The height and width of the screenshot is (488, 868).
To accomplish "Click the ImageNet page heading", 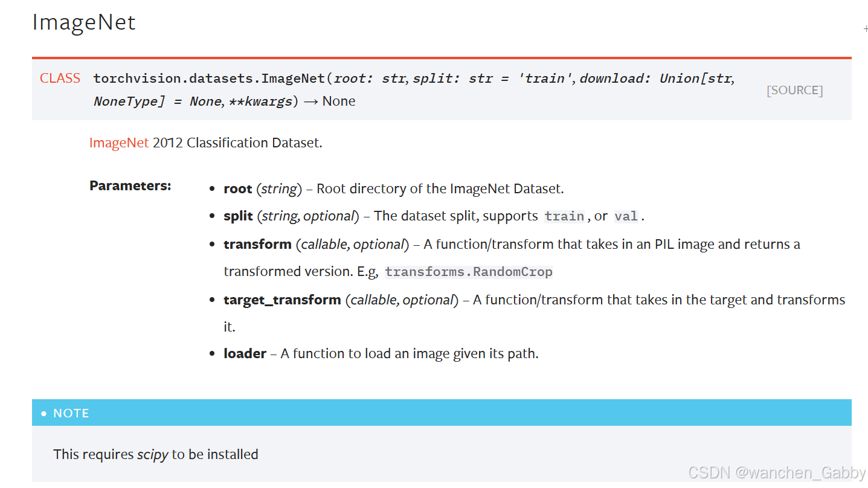I will pos(84,22).
